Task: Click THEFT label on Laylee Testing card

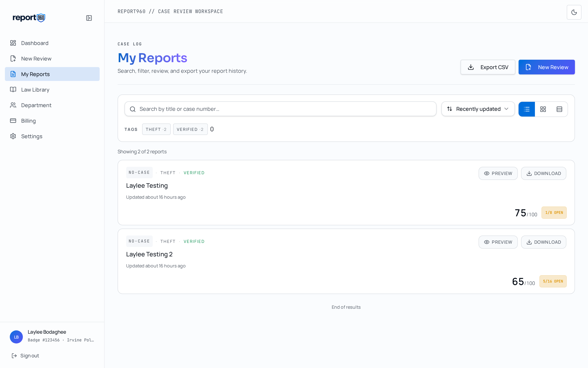Action: tap(168, 173)
